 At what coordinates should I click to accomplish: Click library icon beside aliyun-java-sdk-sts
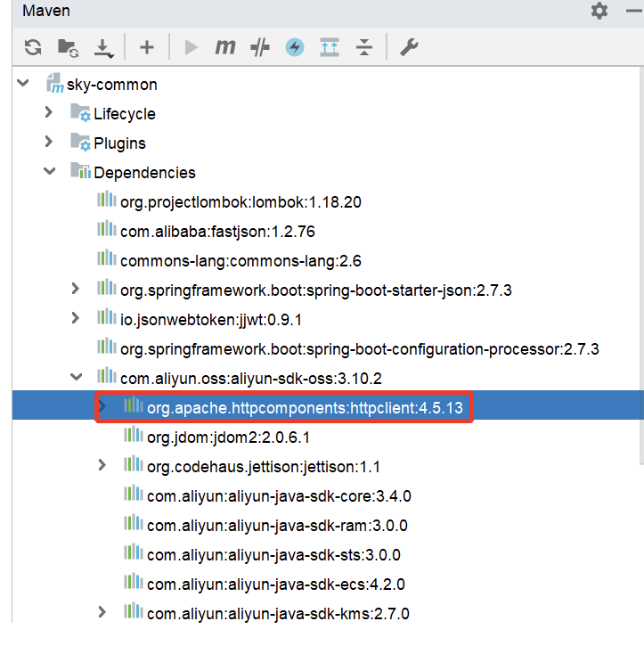tap(134, 552)
